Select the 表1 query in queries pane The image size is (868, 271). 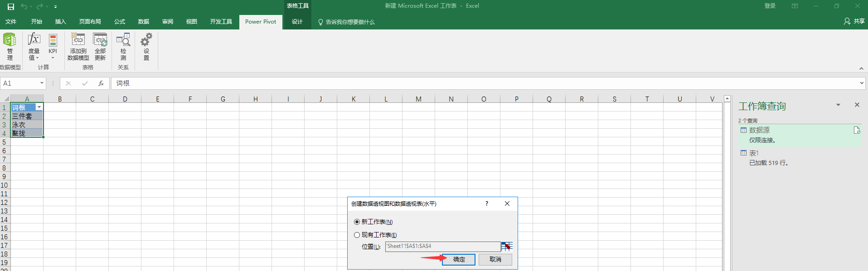tap(800, 158)
